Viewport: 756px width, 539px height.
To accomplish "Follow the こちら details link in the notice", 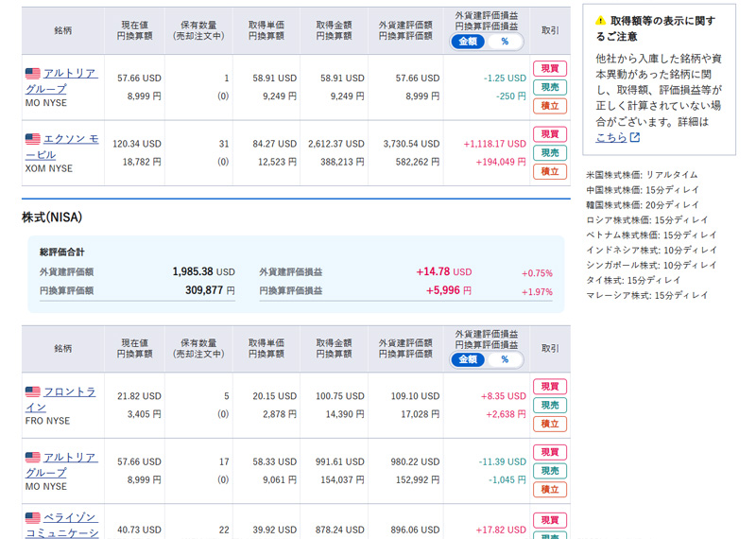I will point(610,138).
